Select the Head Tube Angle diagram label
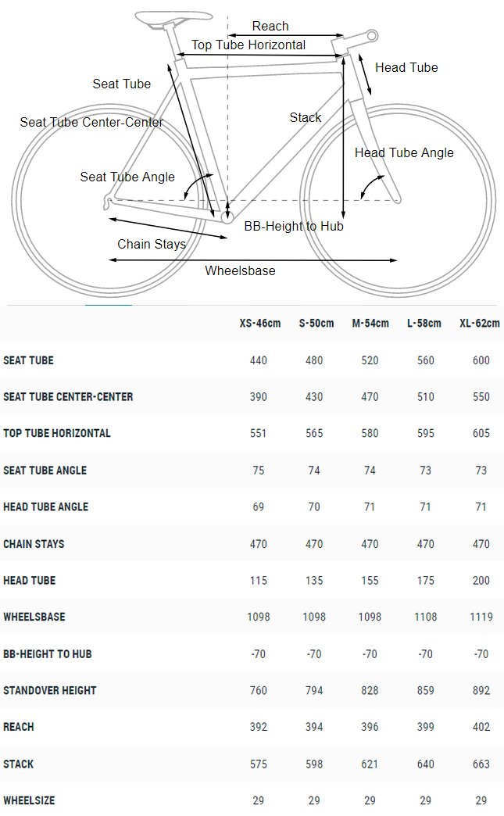The height and width of the screenshot is (816, 504). coord(404,152)
